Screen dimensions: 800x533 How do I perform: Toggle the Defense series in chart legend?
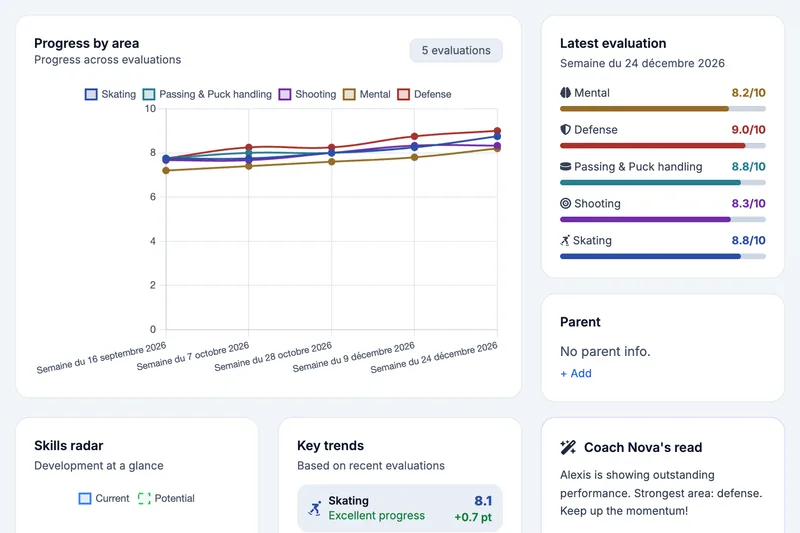point(424,94)
